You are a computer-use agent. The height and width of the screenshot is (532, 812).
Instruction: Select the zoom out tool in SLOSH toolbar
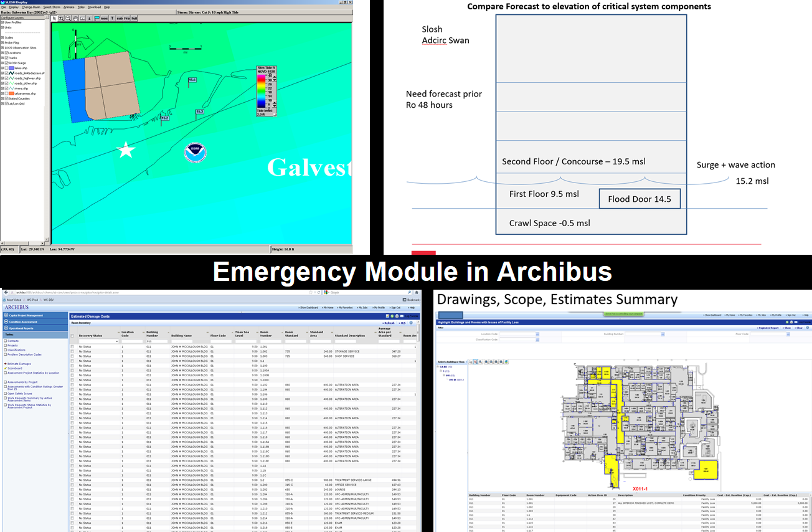point(67,18)
